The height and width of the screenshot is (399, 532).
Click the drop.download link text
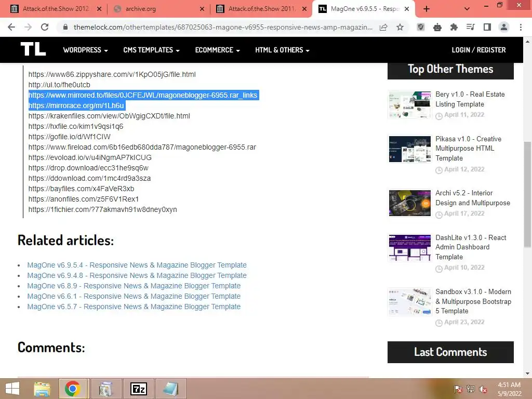(x=88, y=168)
